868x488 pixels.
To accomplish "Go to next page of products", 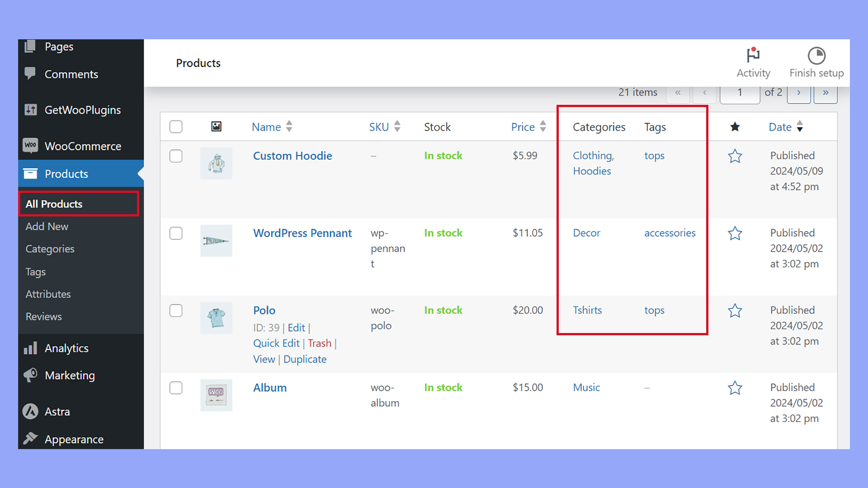I will pyautogui.click(x=798, y=93).
